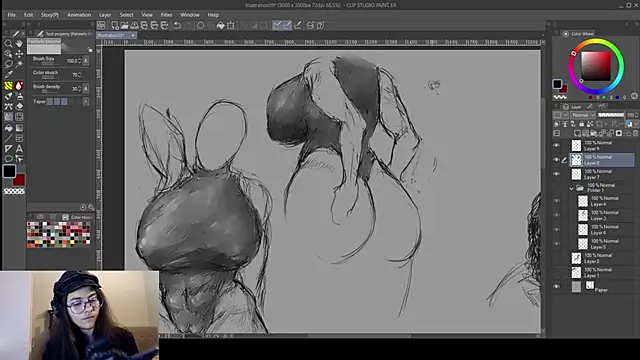This screenshot has height=360, width=640.
Task: Select the Gradient tool
Action: tap(19, 128)
